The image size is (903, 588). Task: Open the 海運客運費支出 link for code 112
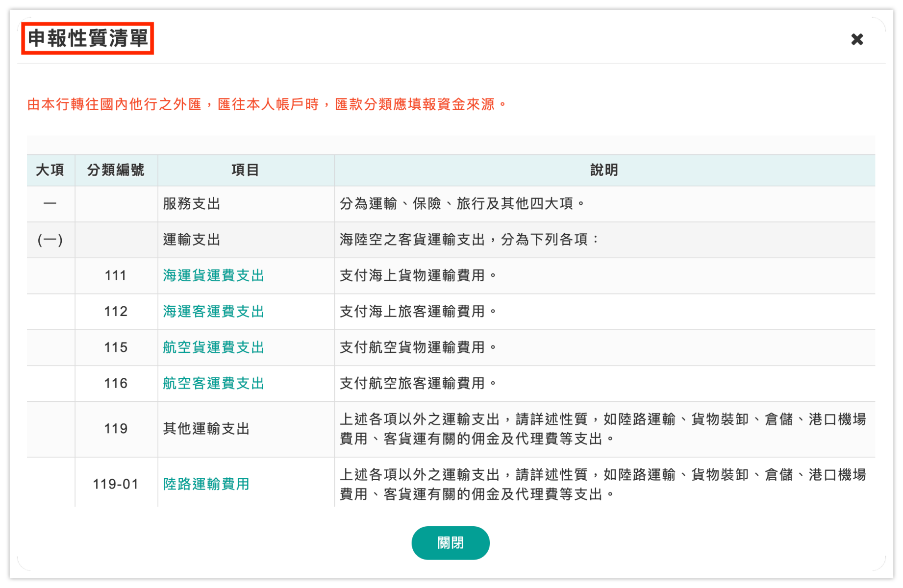(213, 311)
